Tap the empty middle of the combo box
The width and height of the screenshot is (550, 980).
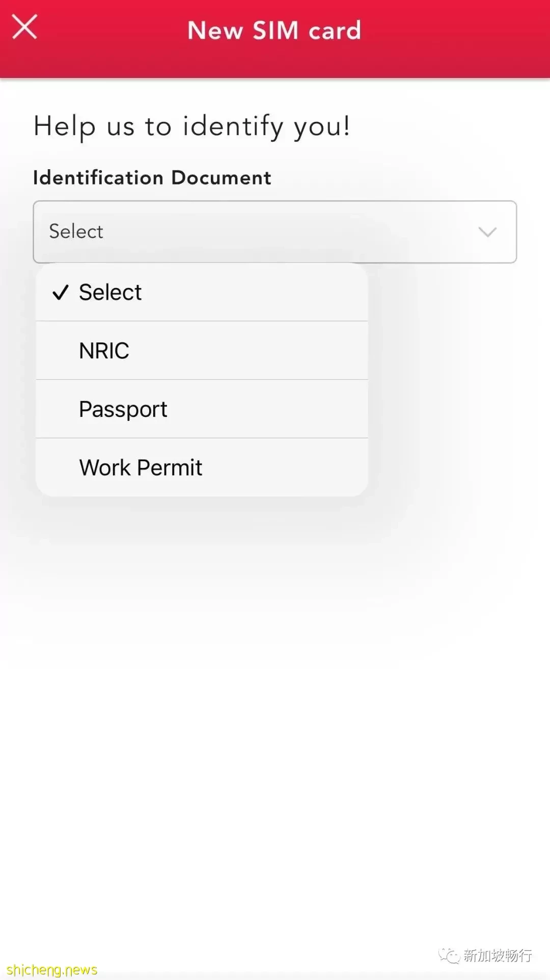pos(285,232)
